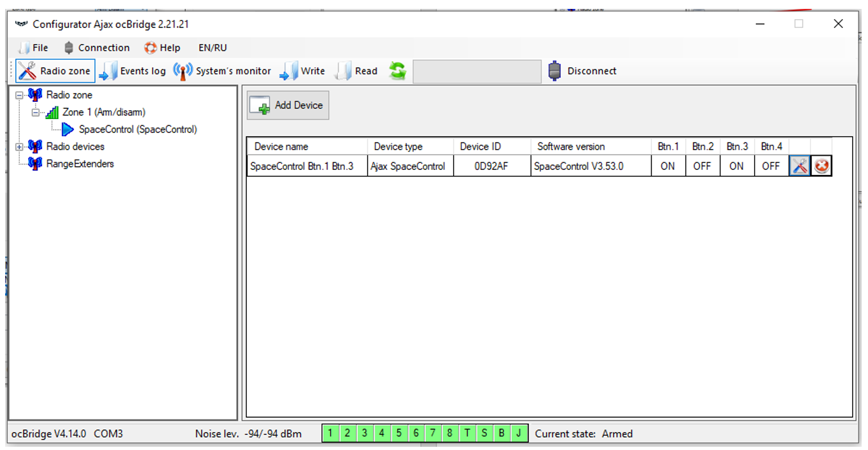The width and height of the screenshot is (868, 450).
Task: Click the Btn.3 column header
Action: click(x=737, y=146)
